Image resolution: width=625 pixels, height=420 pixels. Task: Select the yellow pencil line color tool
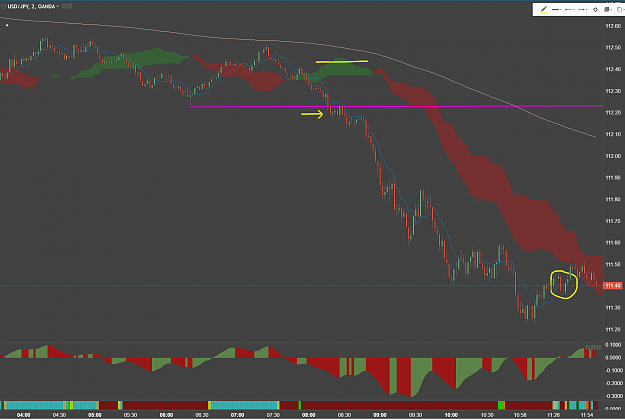[544, 10]
